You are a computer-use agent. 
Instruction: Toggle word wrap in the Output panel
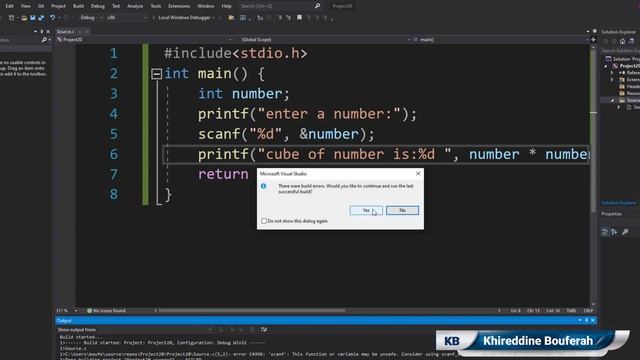[264, 329]
